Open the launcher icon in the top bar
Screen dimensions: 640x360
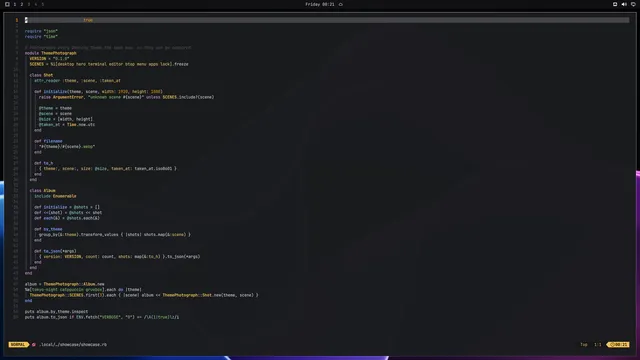pyautogui.click(x=7, y=4)
